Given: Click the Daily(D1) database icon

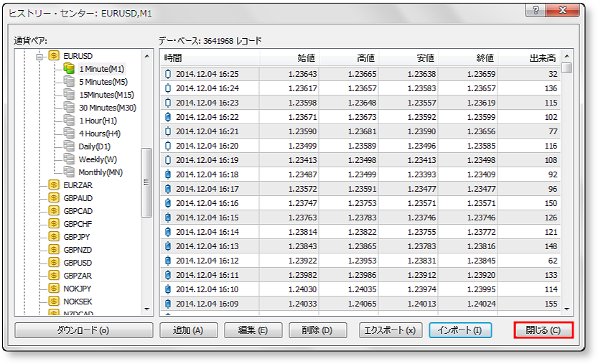Looking at the screenshot, I should point(69,146).
